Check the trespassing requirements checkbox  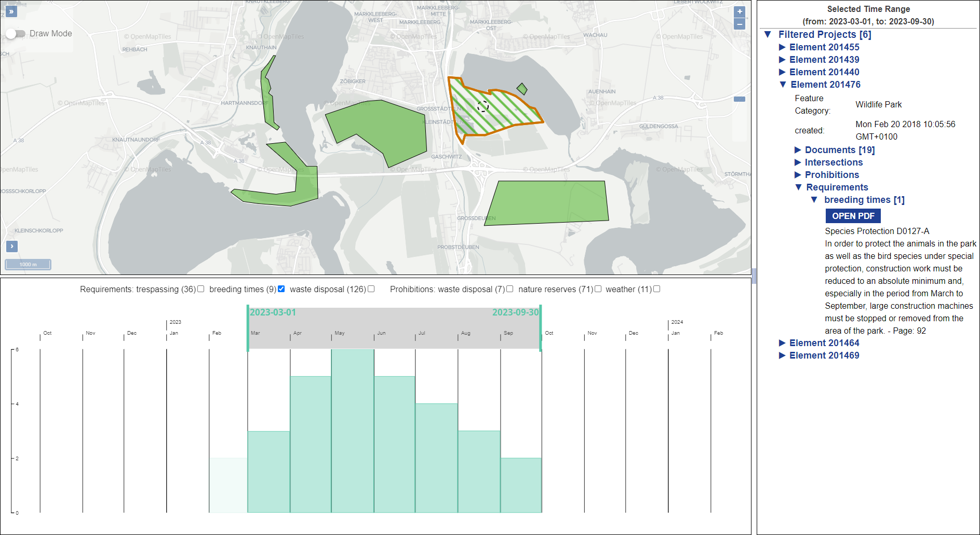point(201,289)
